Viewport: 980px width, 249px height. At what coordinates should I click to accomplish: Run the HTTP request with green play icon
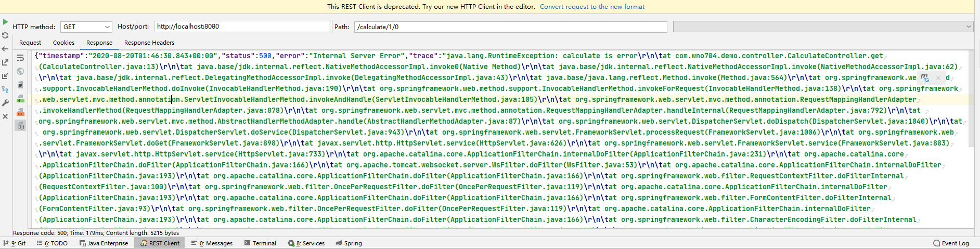[5, 22]
